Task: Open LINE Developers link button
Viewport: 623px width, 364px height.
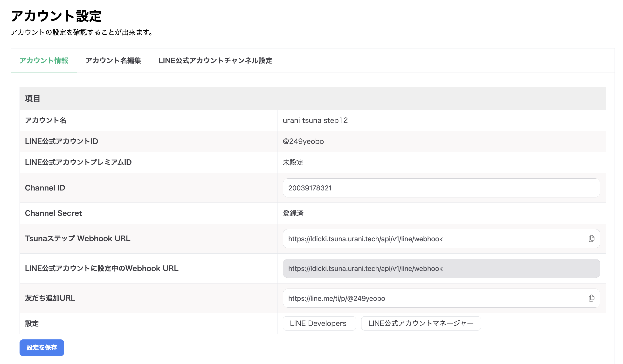Action: click(319, 323)
